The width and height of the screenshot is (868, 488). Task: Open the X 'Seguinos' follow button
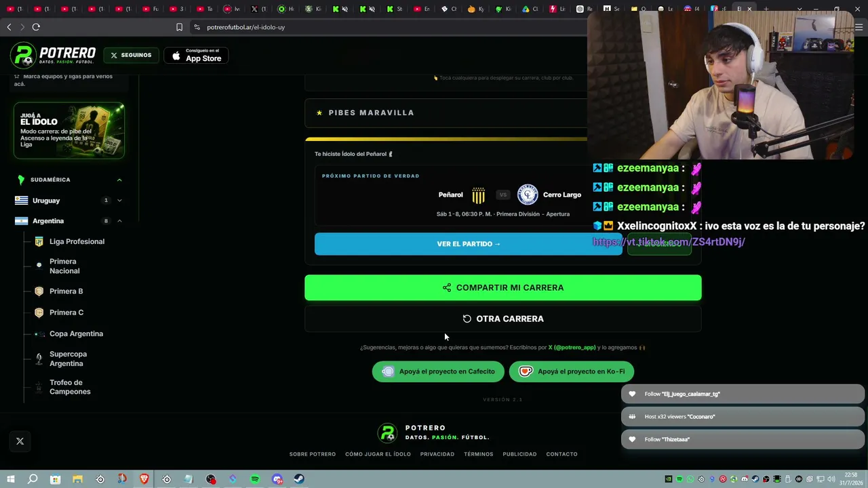point(132,56)
